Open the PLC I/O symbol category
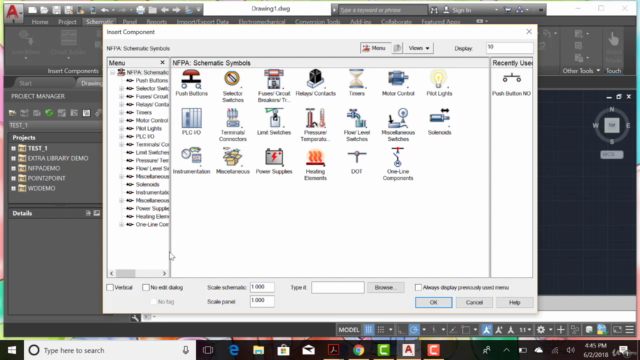640x360 pixels. click(x=191, y=122)
